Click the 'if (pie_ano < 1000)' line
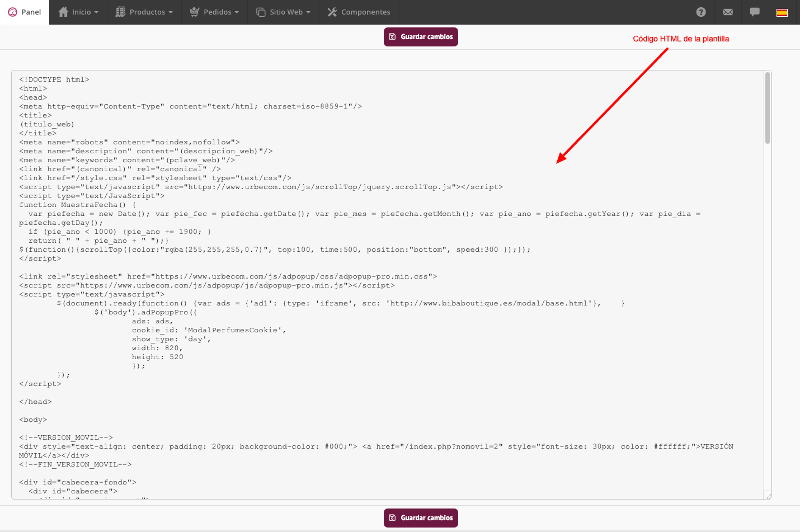Screen dimensions: 800x532 point(120,232)
